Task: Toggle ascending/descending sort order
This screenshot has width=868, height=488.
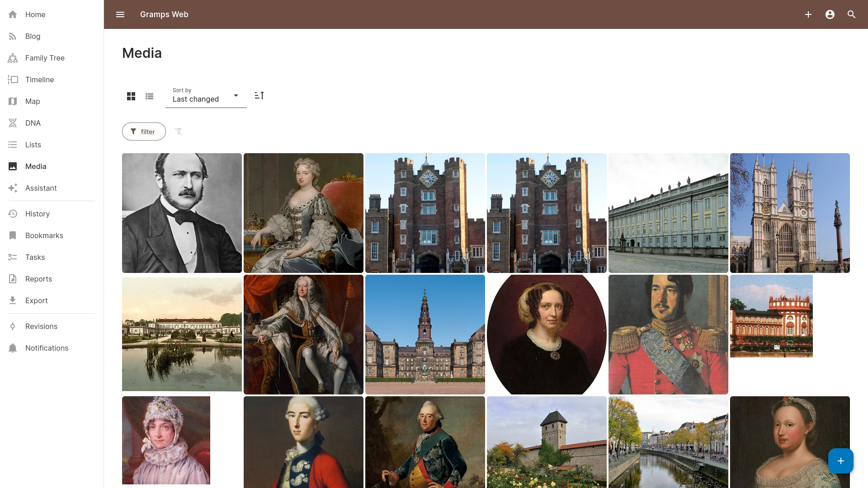Action: click(259, 95)
